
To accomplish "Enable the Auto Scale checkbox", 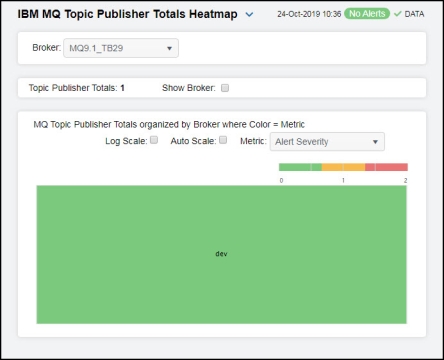I will tap(223, 140).
